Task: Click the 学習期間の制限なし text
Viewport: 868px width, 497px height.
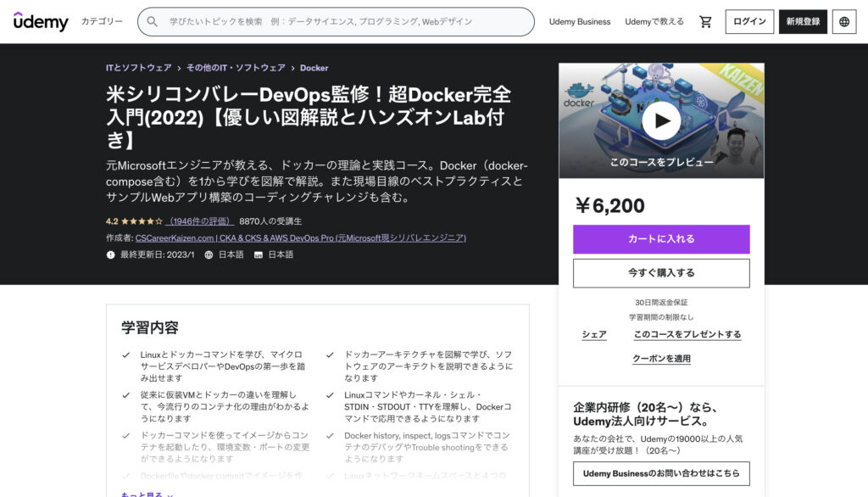Action: [x=661, y=317]
